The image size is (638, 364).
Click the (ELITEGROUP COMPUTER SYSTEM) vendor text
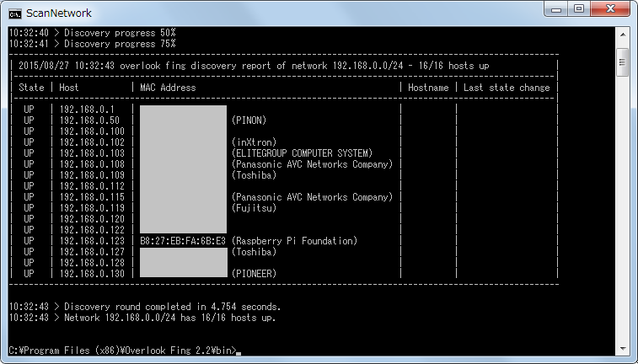302,153
